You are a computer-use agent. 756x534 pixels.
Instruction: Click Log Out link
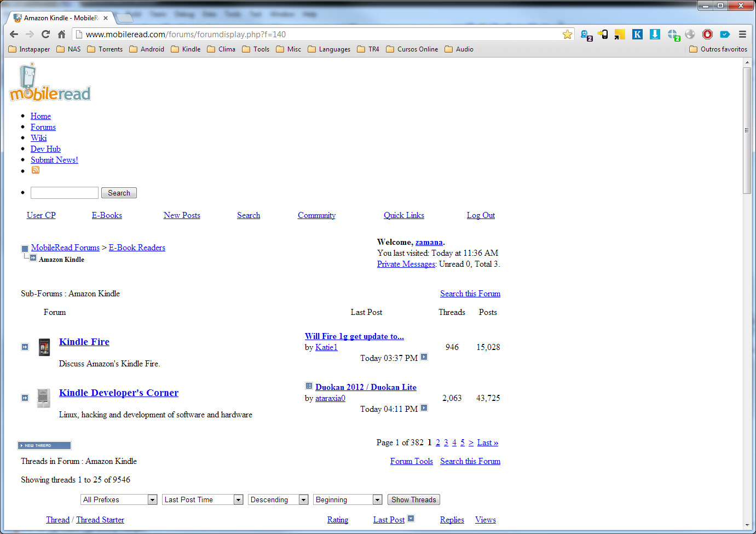coord(481,215)
